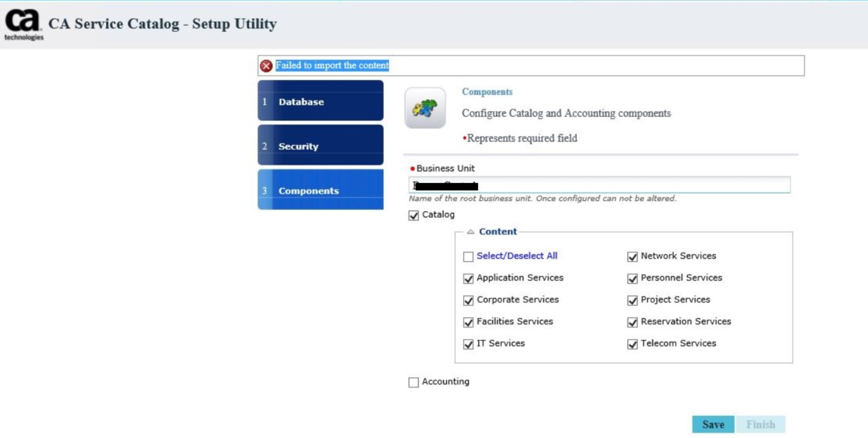
Task: Open the Security setup step
Action: coord(320,145)
